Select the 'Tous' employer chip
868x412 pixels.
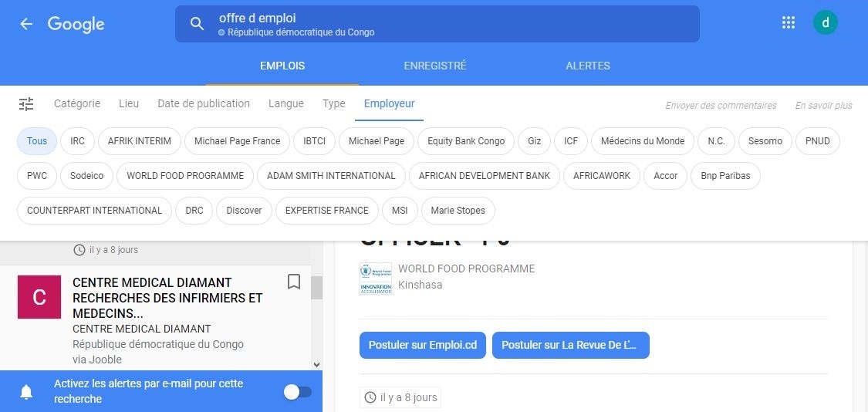point(37,141)
